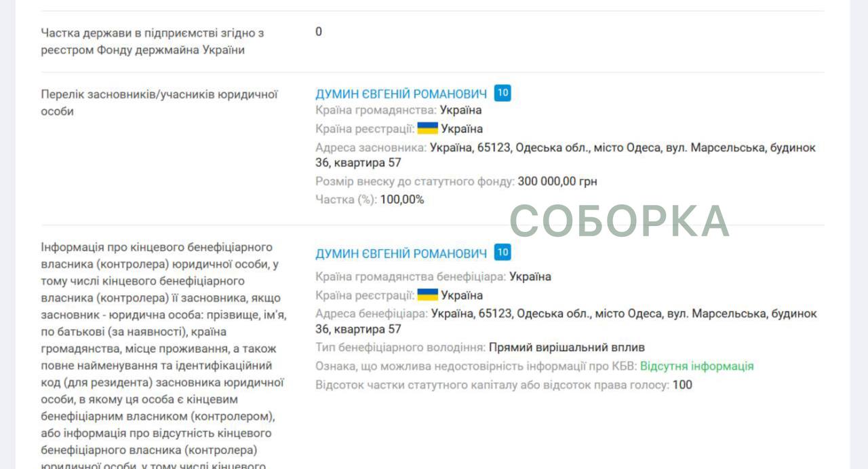Click the 10 badge beside beneficiary name
The height and width of the screenshot is (469, 868).
502,252
